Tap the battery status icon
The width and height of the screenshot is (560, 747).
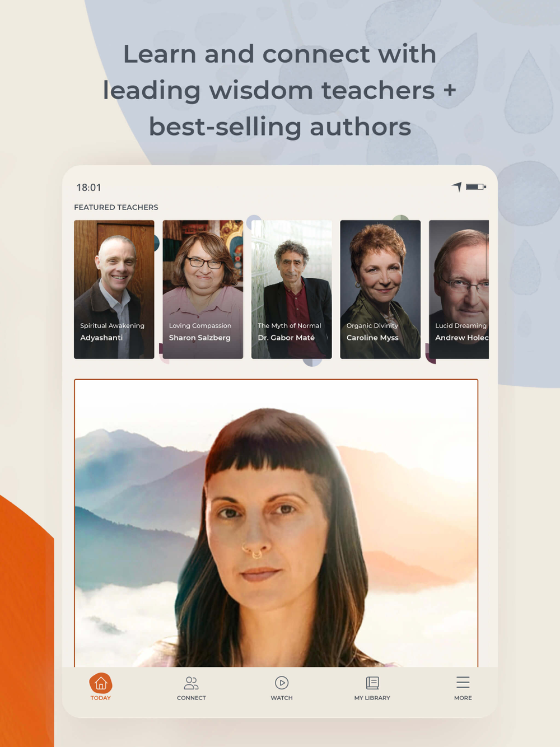click(476, 186)
